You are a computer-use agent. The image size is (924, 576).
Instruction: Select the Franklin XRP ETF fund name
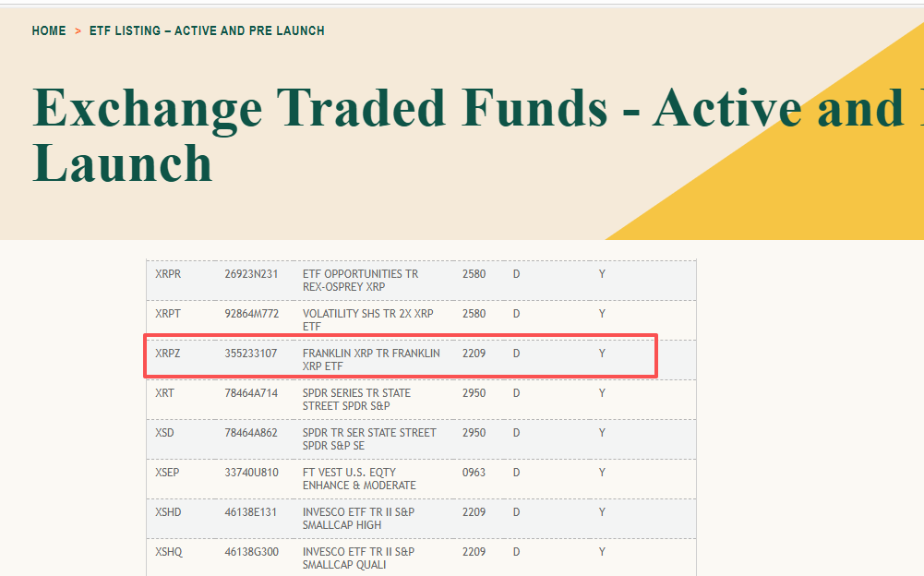371,360
